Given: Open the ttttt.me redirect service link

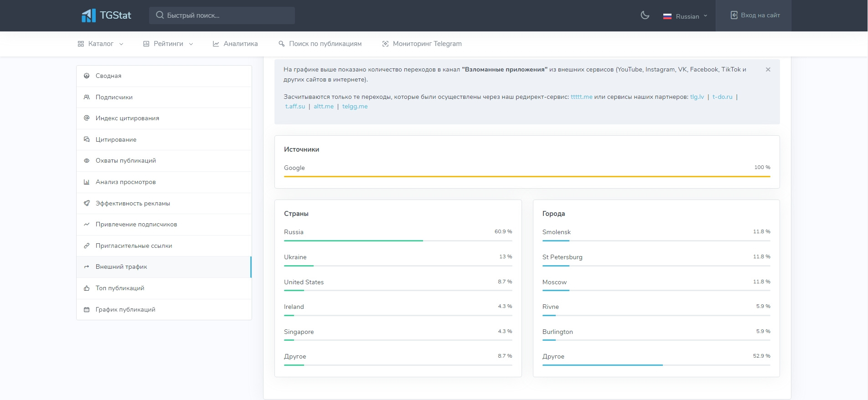Looking at the screenshot, I should click(581, 97).
